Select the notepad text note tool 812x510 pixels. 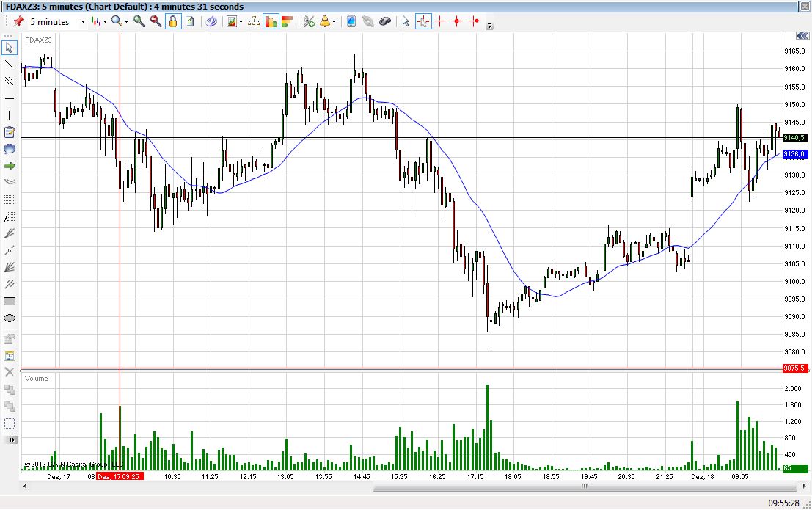pos(10,132)
